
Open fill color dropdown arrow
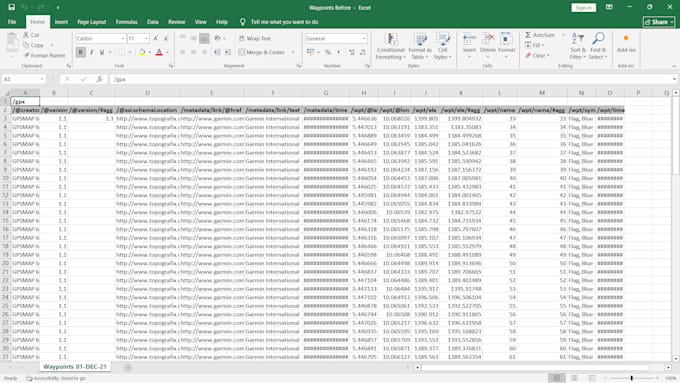coord(150,52)
